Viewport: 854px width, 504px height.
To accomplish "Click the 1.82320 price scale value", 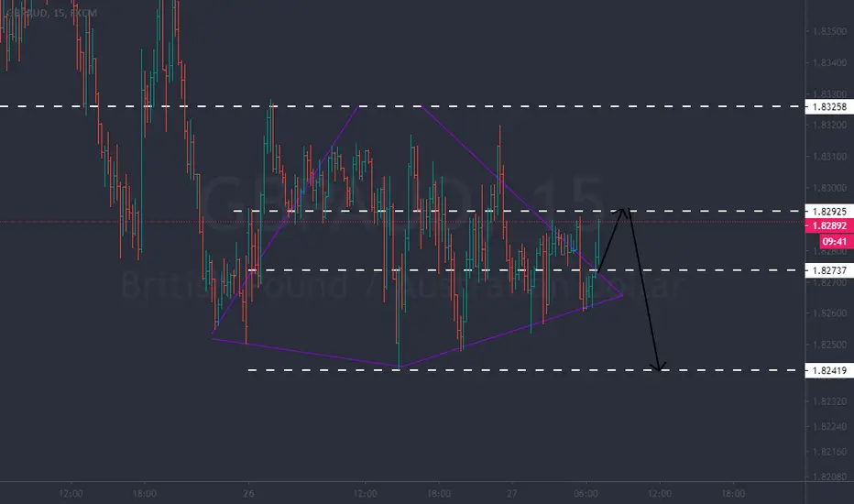I will [829, 401].
